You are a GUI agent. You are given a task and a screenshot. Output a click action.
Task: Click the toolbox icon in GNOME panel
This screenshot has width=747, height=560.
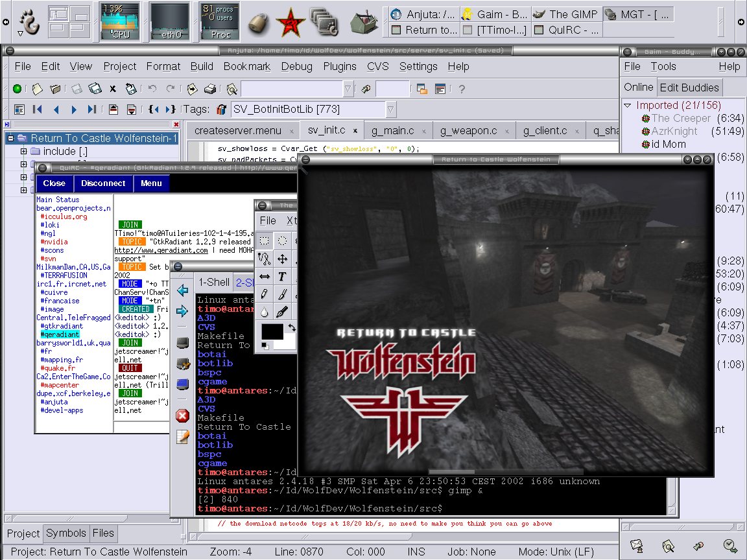coord(364,23)
